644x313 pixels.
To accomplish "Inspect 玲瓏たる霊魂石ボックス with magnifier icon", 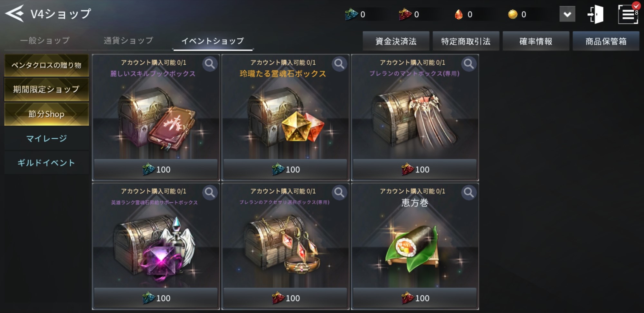I will (x=339, y=64).
